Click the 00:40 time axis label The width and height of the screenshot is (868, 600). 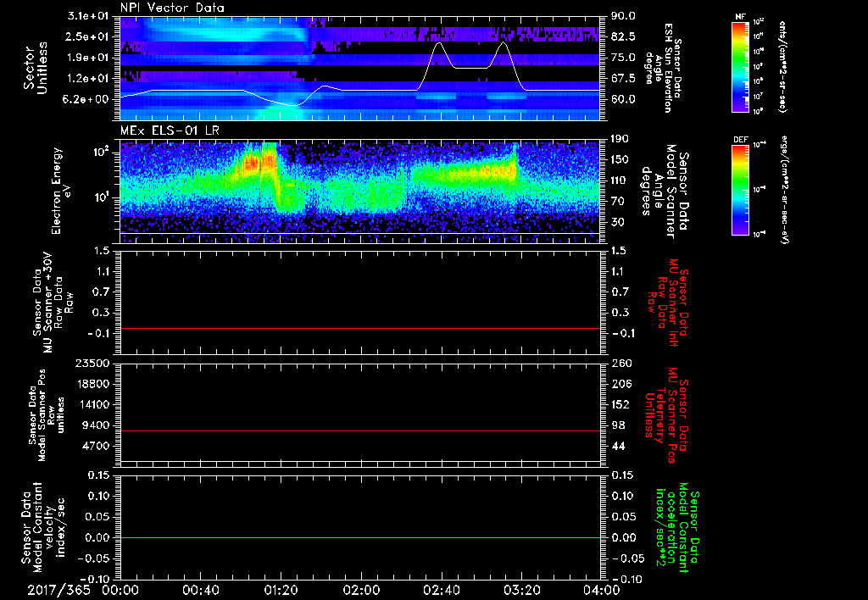(x=200, y=588)
